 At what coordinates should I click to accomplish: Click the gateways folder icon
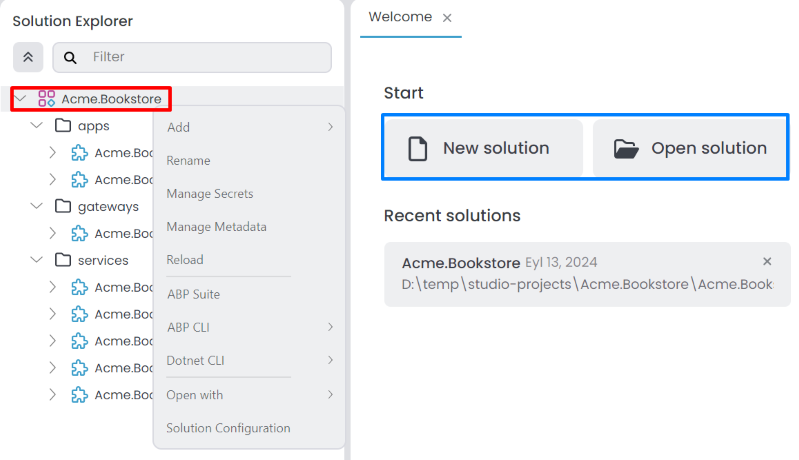[63, 206]
